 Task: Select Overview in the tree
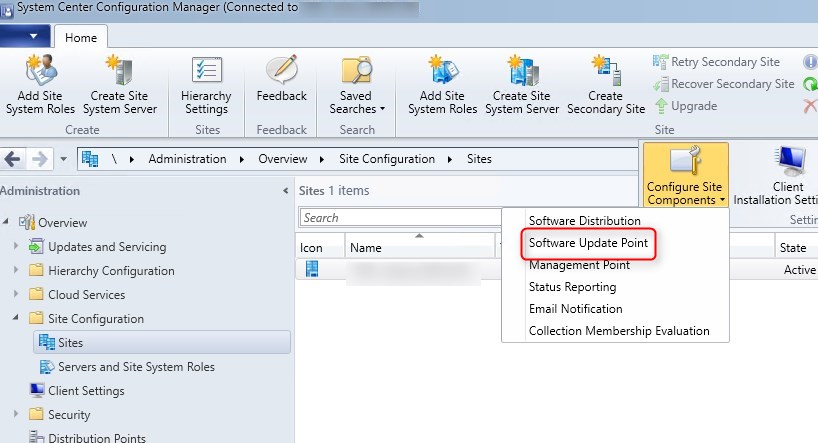pos(62,223)
